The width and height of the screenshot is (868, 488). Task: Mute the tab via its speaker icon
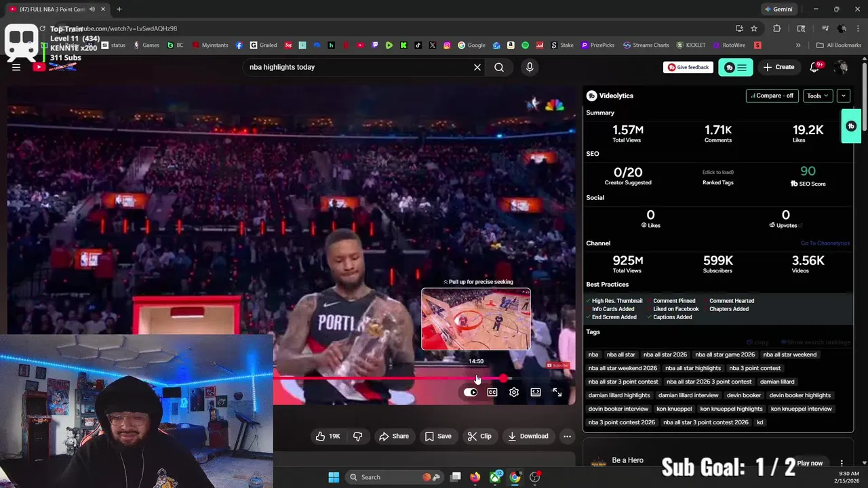point(92,9)
